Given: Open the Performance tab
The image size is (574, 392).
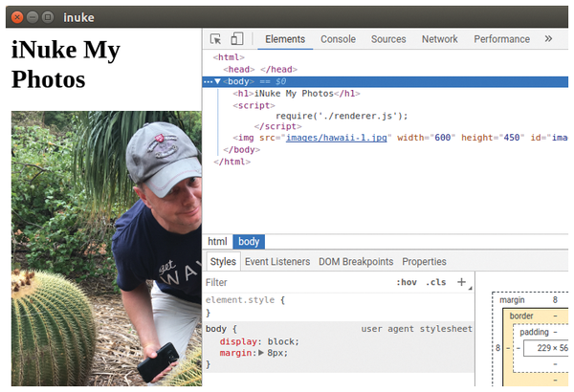Looking at the screenshot, I should (x=501, y=39).
